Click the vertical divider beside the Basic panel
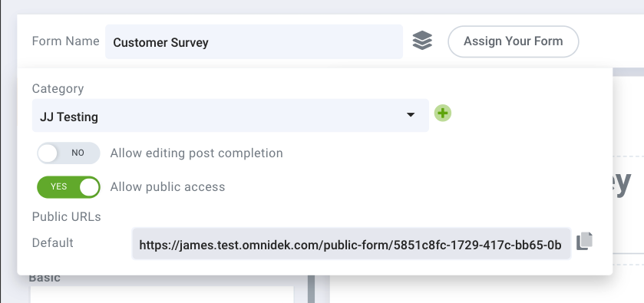This screenshot has width=644, height=303. point(312,289)
